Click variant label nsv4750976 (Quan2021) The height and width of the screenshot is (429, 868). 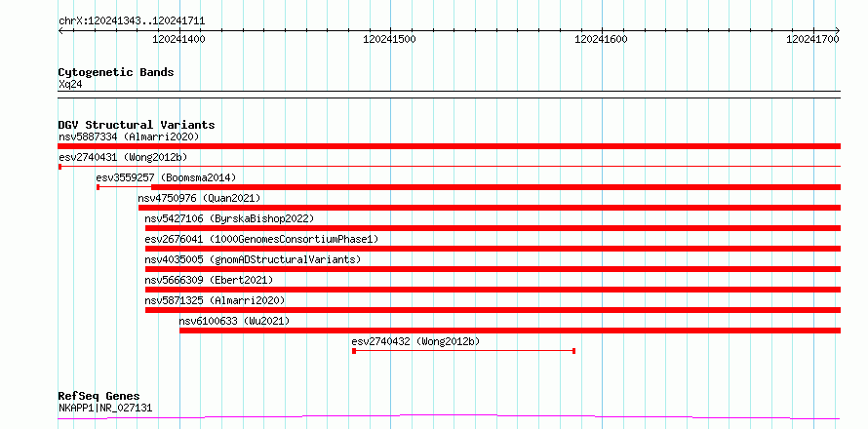click(199, 198)
